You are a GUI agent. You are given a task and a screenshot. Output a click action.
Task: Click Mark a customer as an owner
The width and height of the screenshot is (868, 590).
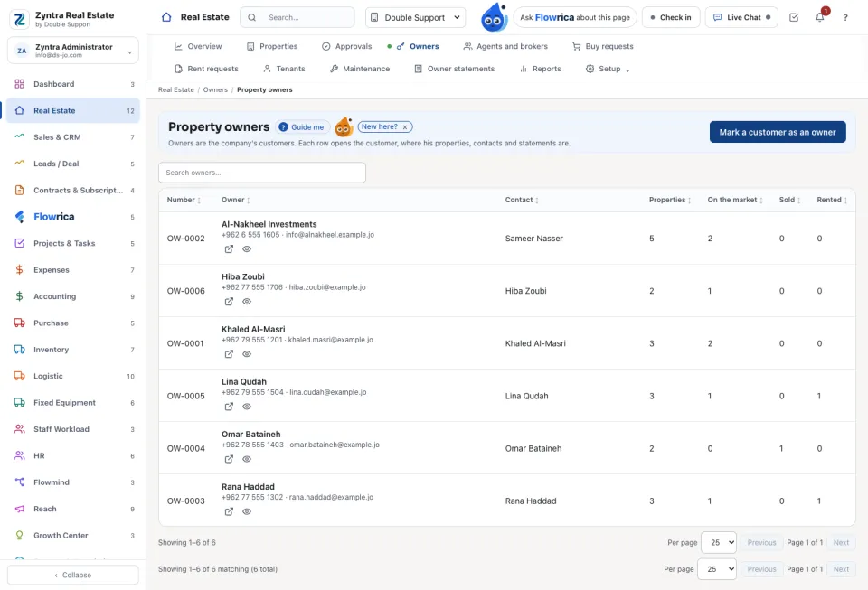[778, 132]
